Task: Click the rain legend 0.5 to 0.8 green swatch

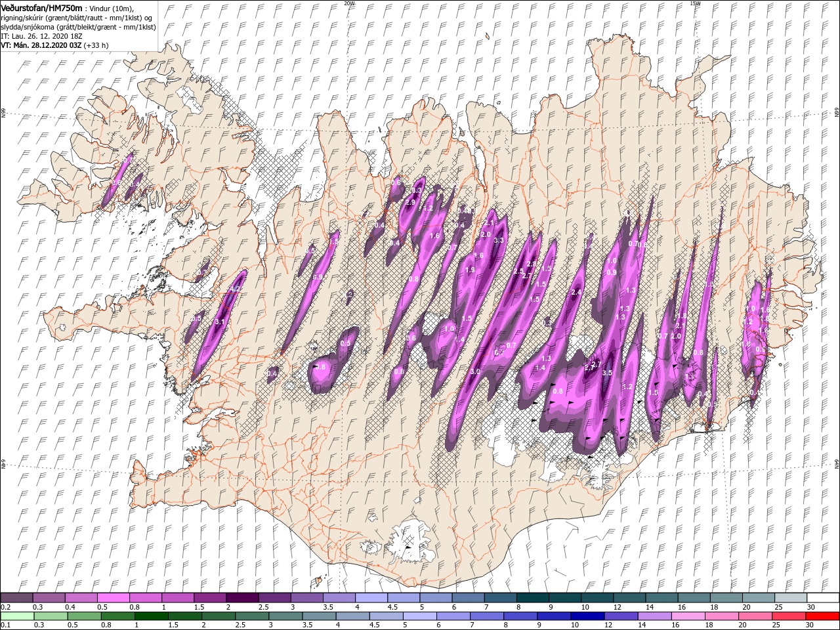Action: point(83,616)
